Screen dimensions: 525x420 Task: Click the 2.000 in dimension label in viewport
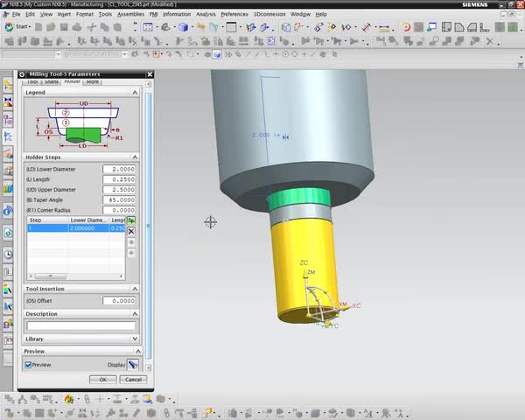[266, 135]
